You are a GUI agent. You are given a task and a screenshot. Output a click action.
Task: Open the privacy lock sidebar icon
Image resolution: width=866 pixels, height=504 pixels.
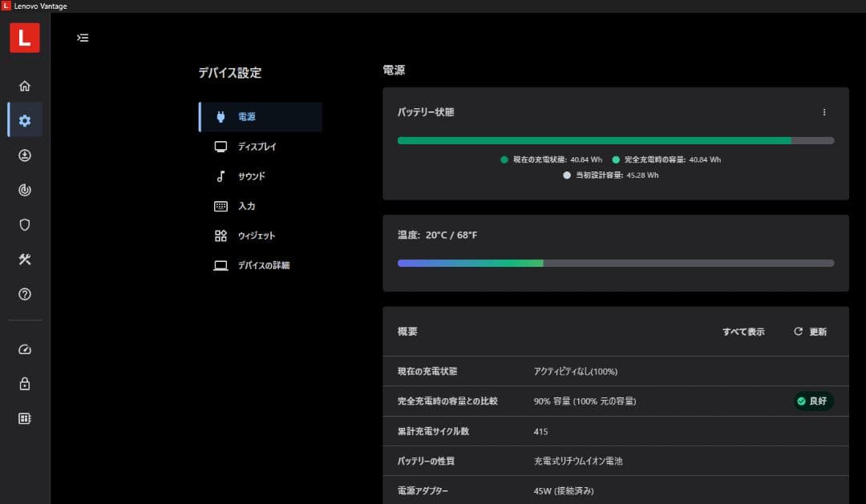(25, 384)
